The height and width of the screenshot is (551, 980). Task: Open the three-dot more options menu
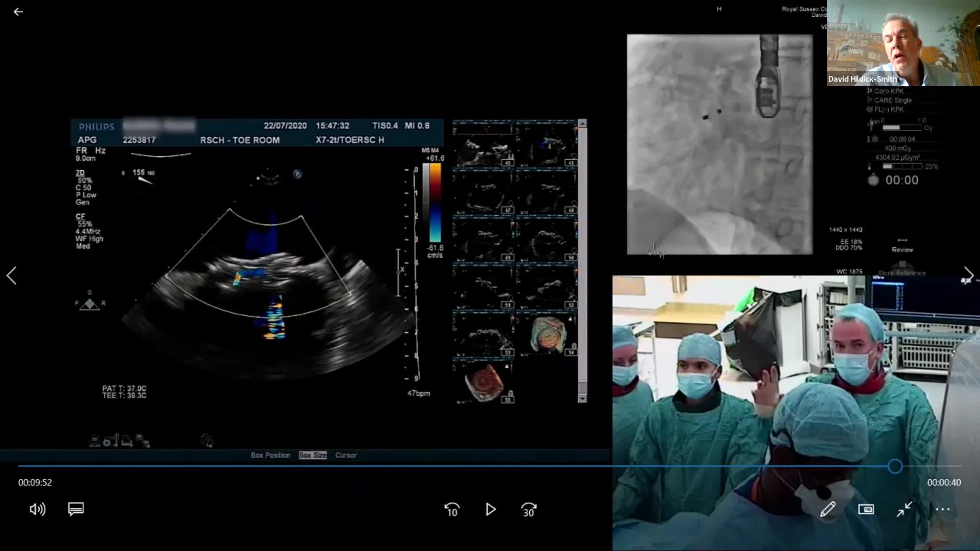pyautogui.click(x=942, y=509)
